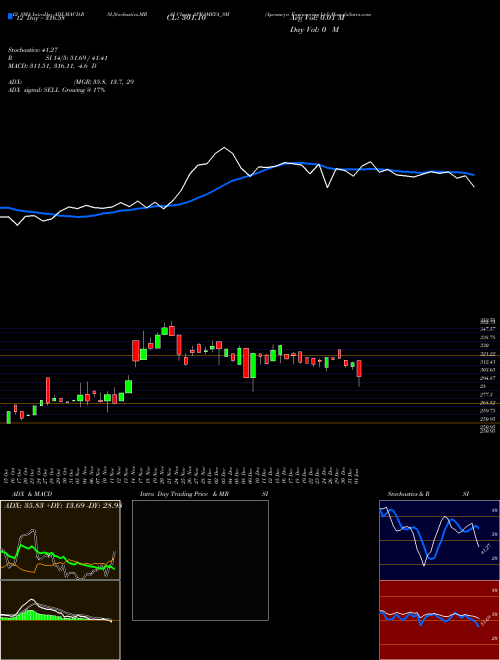The height and width of the screenshot is (660, 500).
Task: Click the blue 12-day SMA legend square
Action: tap(10, 16)
